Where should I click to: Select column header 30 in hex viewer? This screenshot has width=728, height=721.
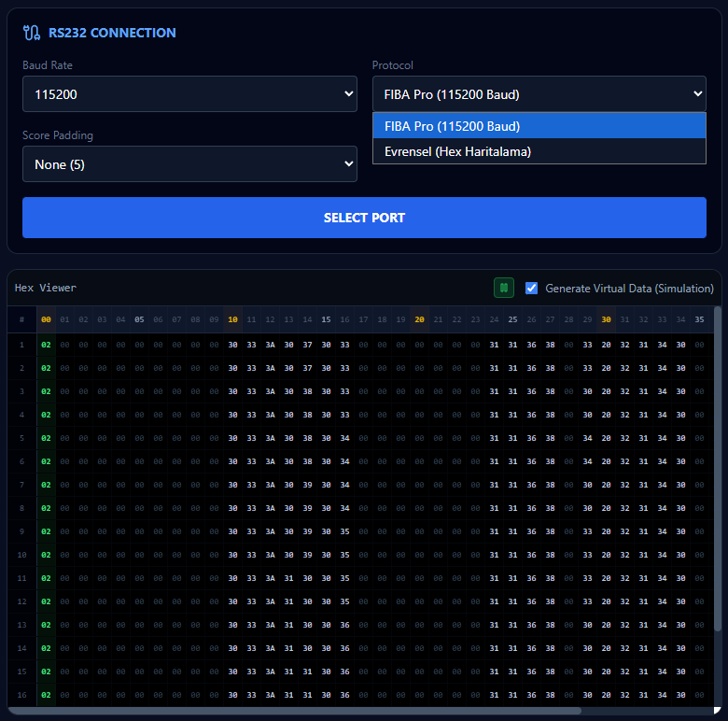click(606, 319)
